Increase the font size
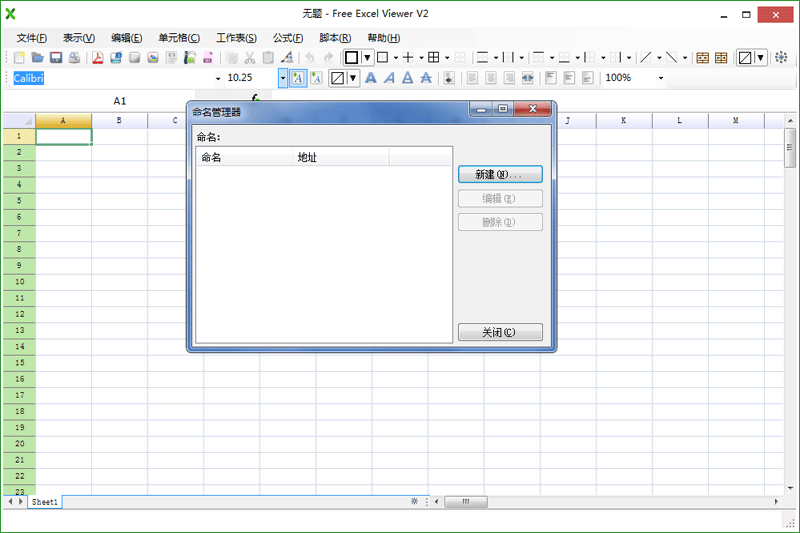This screenshot has width=800, height=533. point(298,78)
